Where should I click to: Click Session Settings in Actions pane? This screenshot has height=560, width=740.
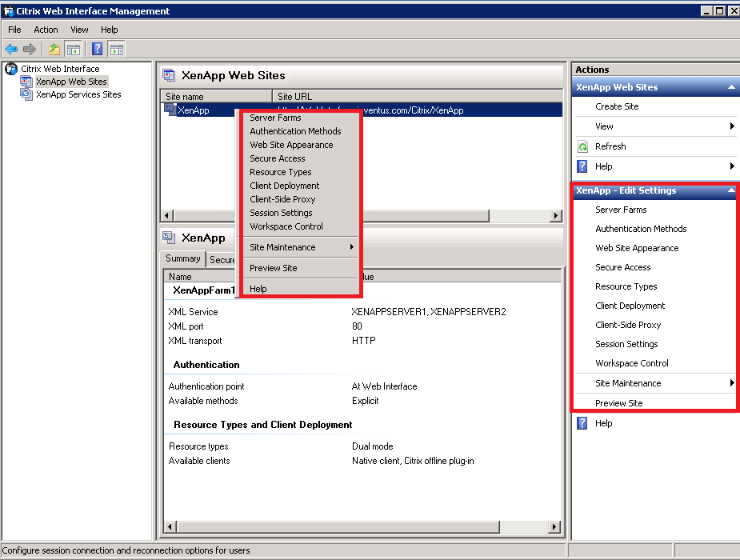[x=626, y=344]
